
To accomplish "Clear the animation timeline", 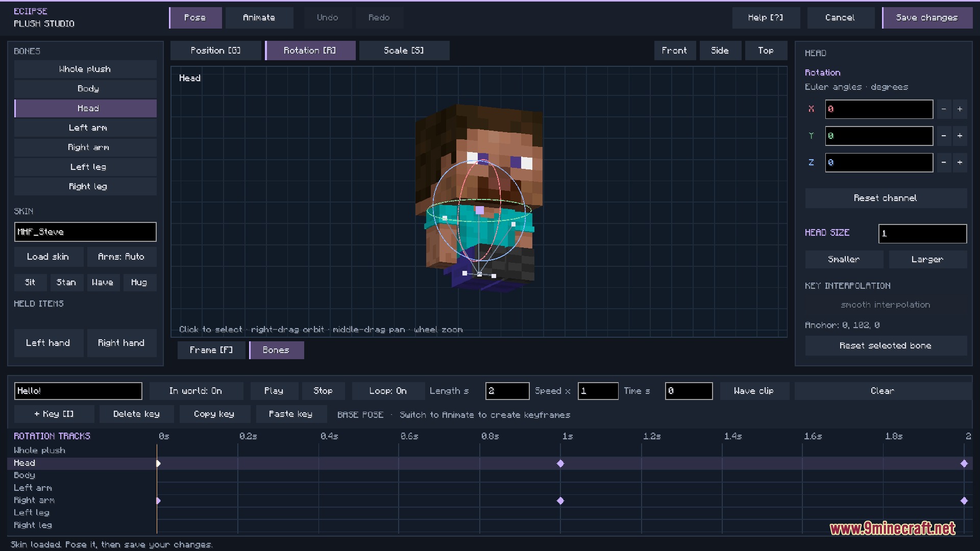I will click(x=883, y=391).
